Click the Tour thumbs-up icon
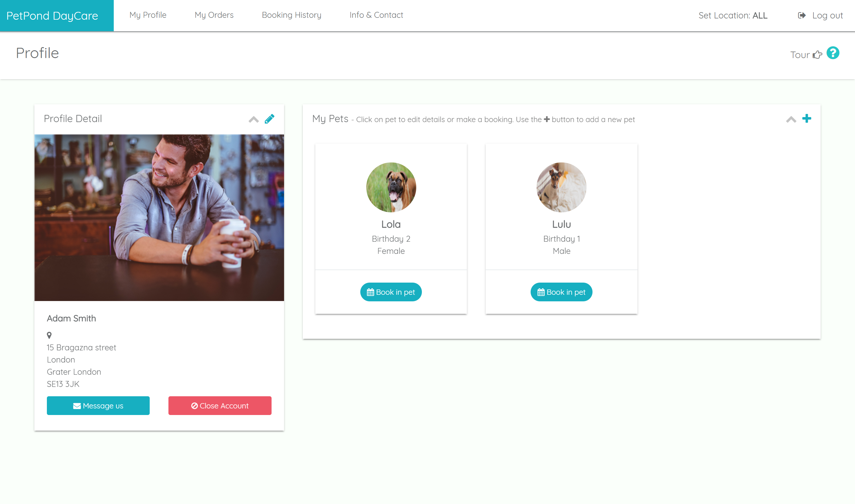 (817, 55)
